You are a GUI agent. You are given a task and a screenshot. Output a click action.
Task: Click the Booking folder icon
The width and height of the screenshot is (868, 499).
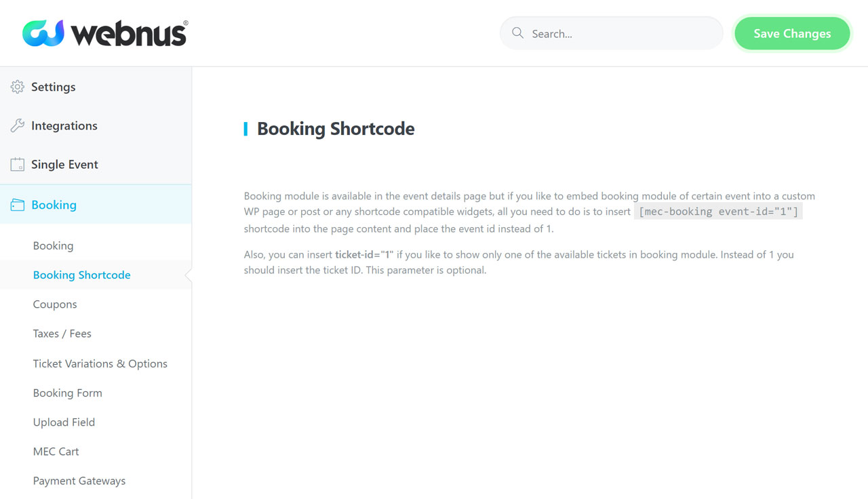(x=17, y=205)
